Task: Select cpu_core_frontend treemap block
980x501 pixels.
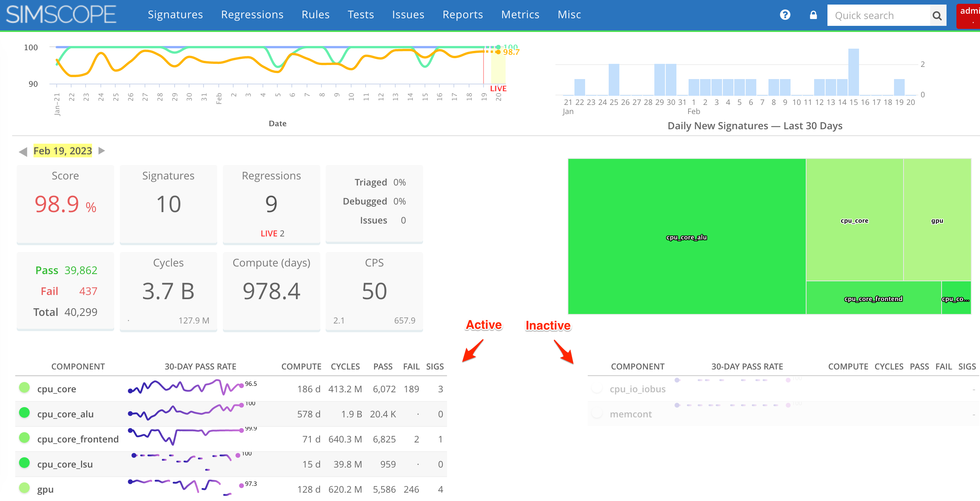Action: [873, 298]
